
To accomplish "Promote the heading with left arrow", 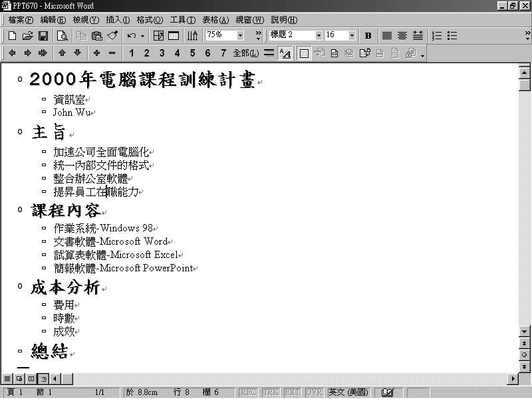I will tap(12, 53).
